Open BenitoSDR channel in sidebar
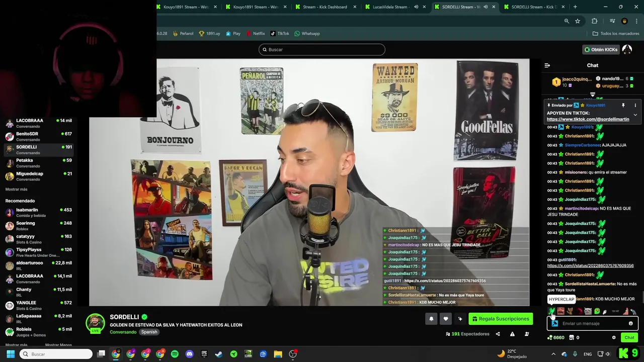644x362 pixels. click(39, 136)
